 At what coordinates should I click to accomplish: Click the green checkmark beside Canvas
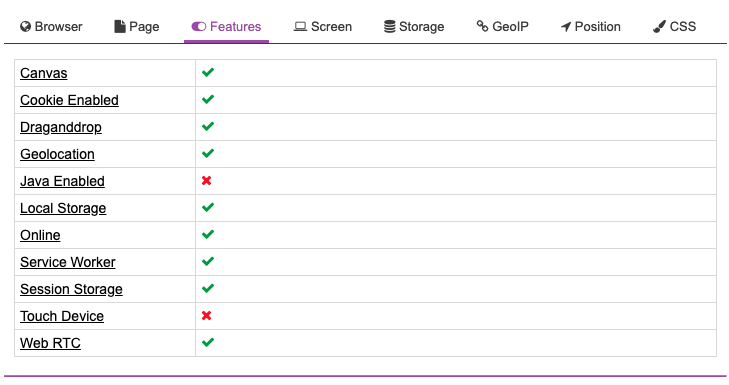pos(208,73)
